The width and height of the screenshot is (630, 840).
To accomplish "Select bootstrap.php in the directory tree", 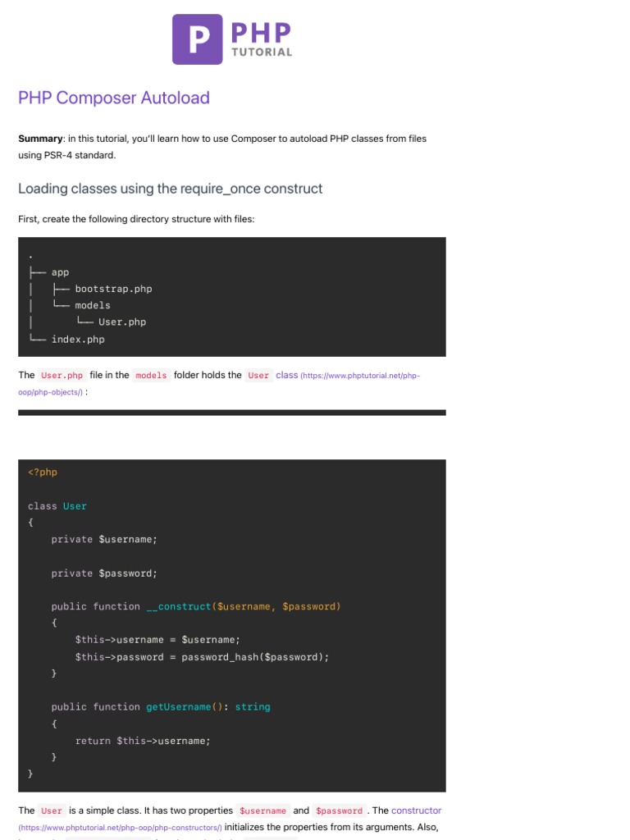I will (x=113, y=289).
